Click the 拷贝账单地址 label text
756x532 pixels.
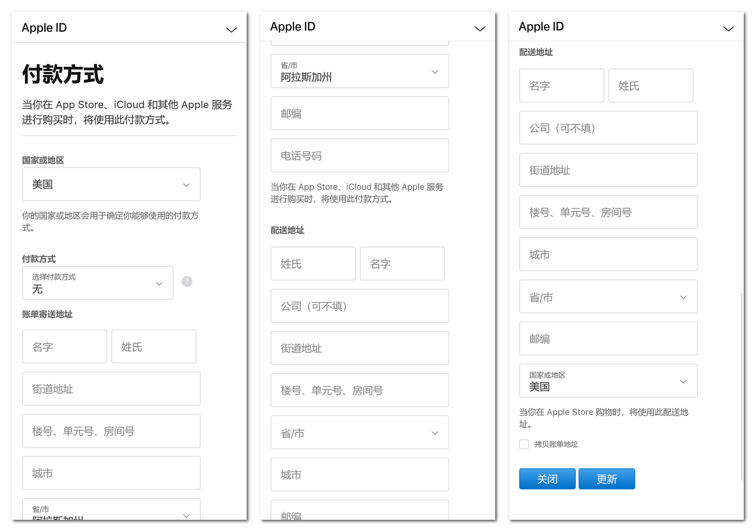click(x=556, y=444)
